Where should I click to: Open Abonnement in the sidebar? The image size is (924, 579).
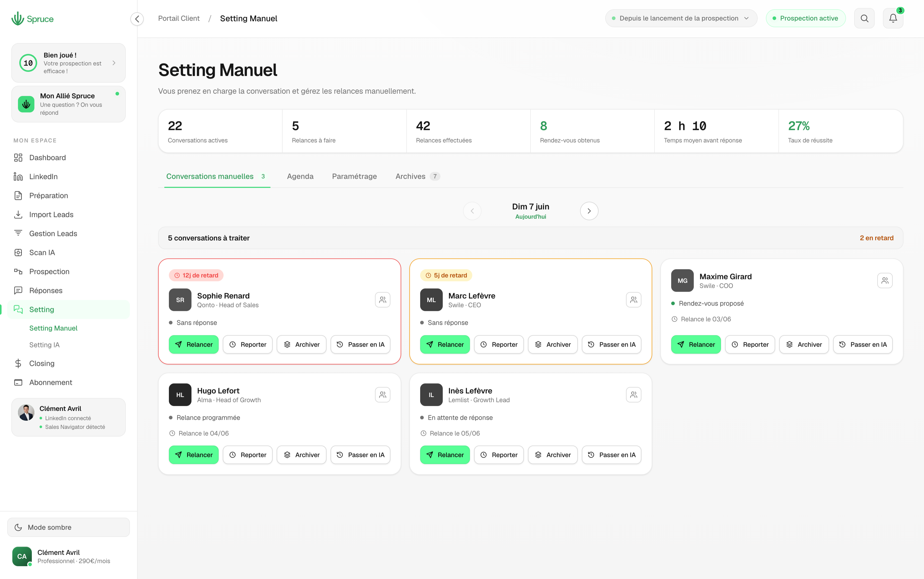[x=69, y=383]
